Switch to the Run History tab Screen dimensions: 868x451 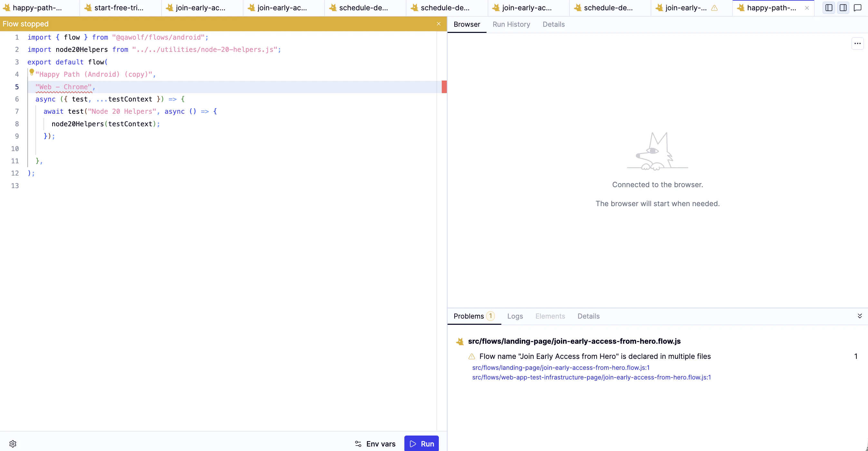click(x=511, y=24)
